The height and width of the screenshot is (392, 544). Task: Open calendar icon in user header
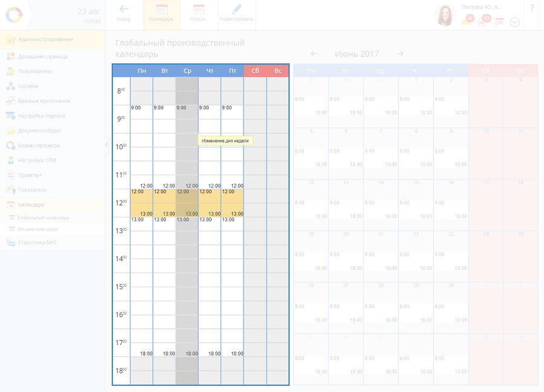(x=499, y=22)
